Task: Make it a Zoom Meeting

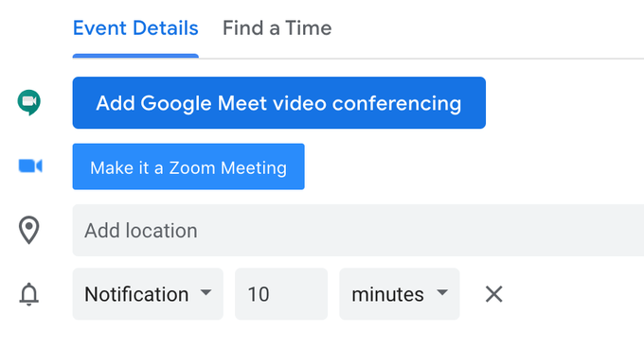Action: pos(188,166)
